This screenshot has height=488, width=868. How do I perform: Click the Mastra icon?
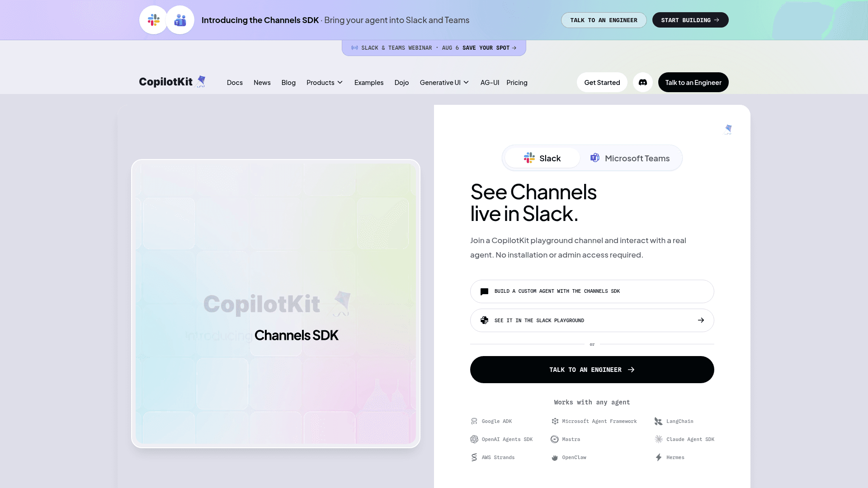[x=555, y=439]
